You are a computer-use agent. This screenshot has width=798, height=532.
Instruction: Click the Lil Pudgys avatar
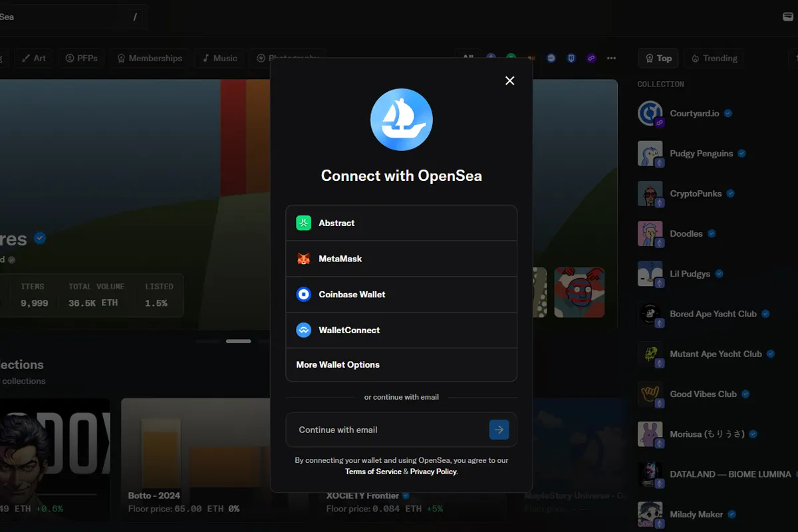pos(650,274)
